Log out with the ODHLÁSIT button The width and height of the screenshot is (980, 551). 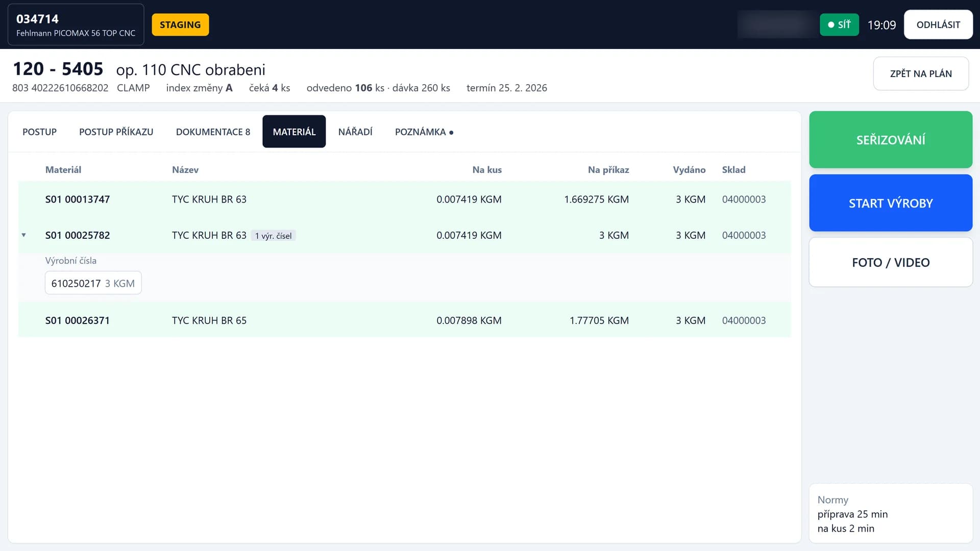coord(938,24)
